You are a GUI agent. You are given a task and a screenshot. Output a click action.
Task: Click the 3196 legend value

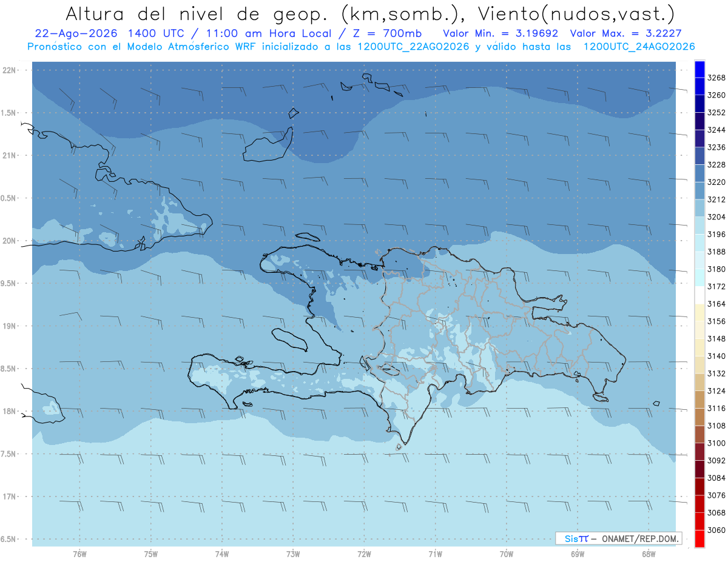click(x=716, y=234)
